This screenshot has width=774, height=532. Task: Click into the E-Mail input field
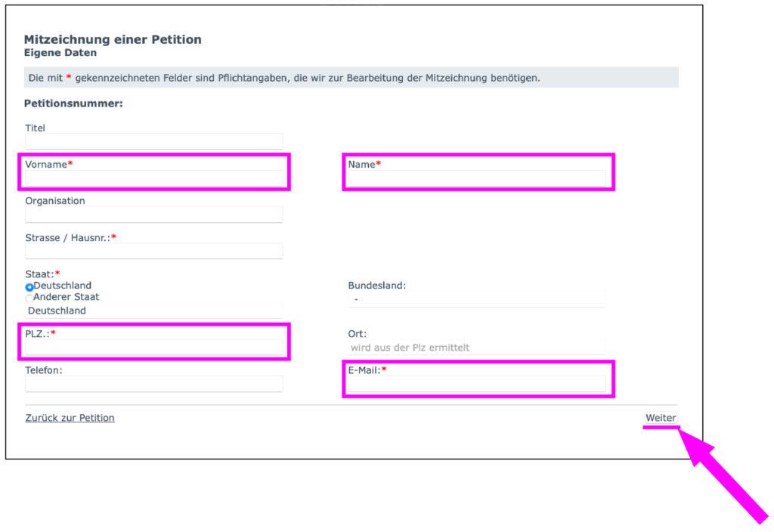[x=476, y=384]
